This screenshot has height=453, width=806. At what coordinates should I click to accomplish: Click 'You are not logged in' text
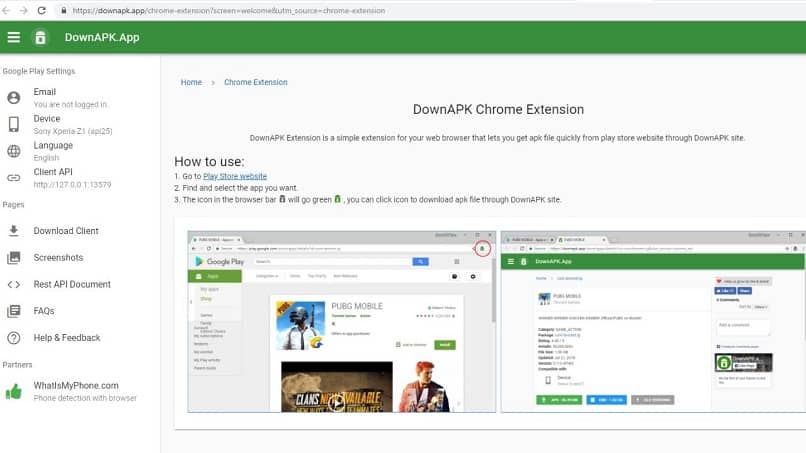tap(70, 104)
